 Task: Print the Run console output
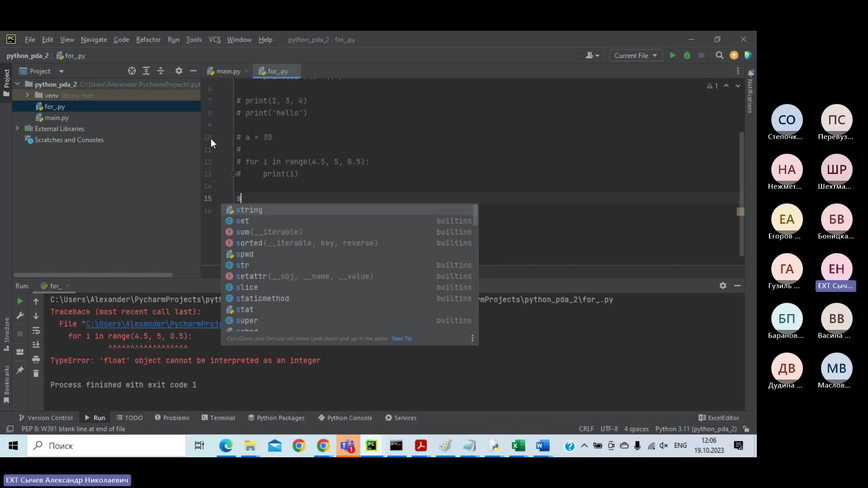[36, 360]
